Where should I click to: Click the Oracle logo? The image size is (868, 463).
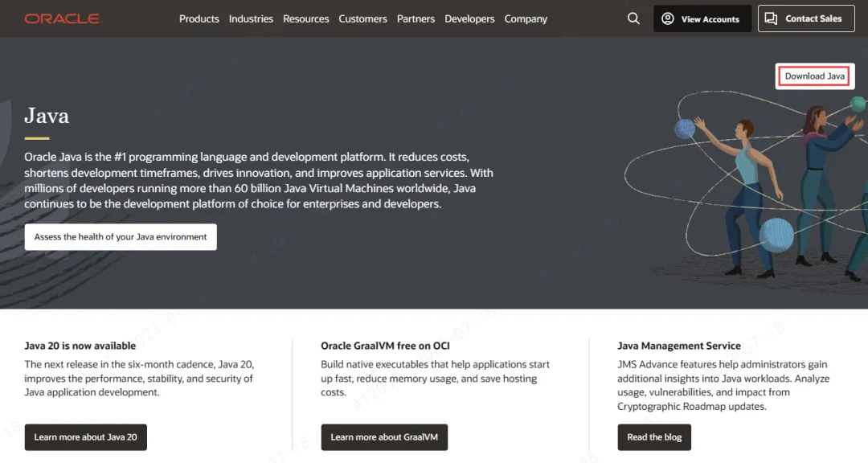62,18
